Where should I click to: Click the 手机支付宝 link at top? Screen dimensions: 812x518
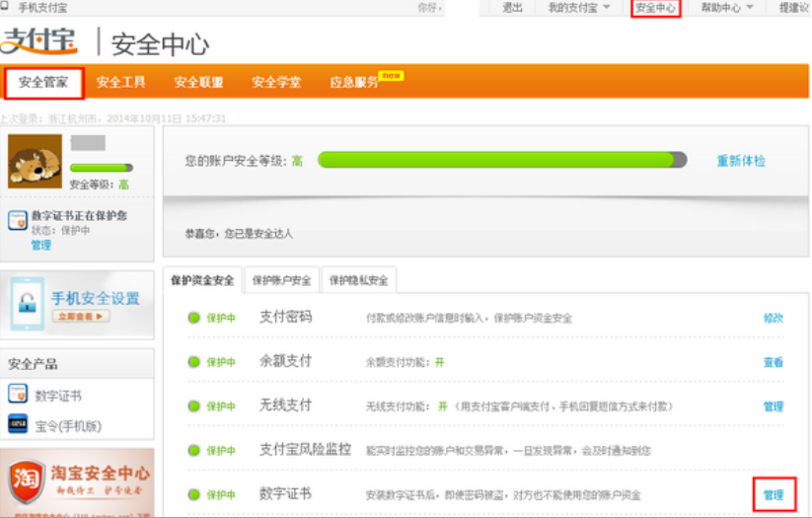[42, 8]
